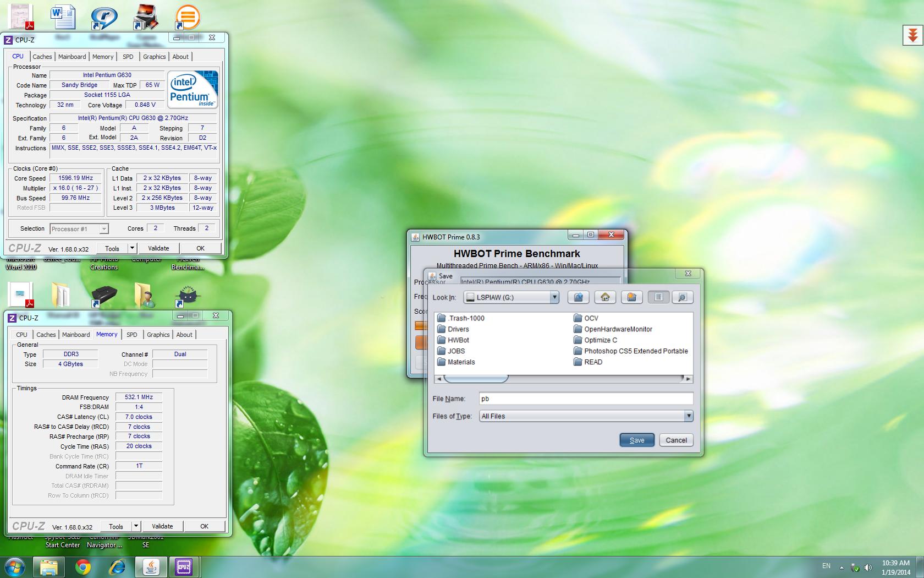Select the .Trash-1000 folder
The height and width of the screenshot is (578, 924).
pos(461,318)
